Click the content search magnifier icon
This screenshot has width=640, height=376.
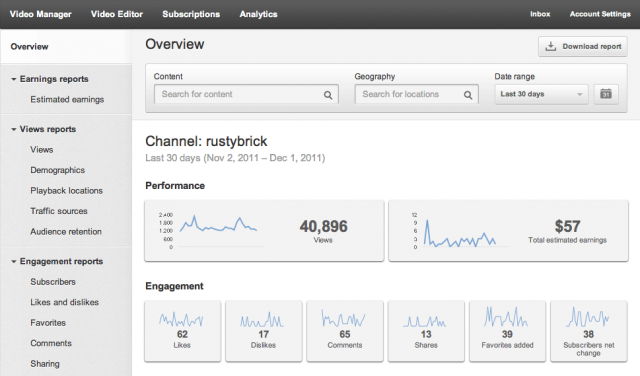click(328, 95)
